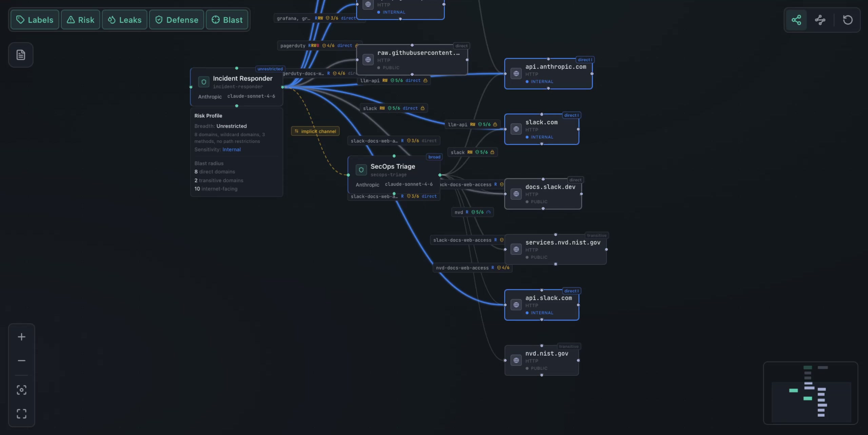Enable the Leaks view
Screen dimensions: 868x435
coord(124,20)
